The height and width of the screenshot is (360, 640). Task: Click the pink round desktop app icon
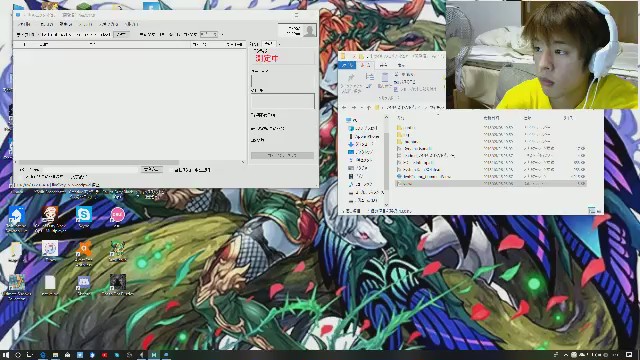pyautogui.click(x=118, y=215)
